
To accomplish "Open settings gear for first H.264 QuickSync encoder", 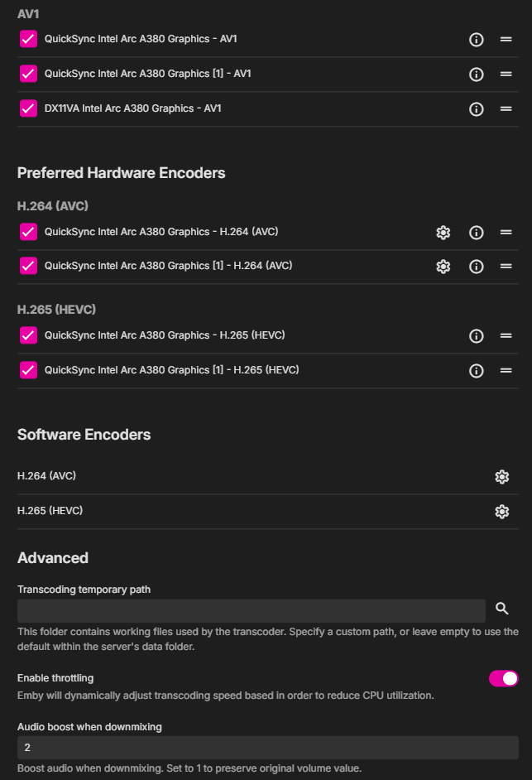I will (x=443, y=233).
